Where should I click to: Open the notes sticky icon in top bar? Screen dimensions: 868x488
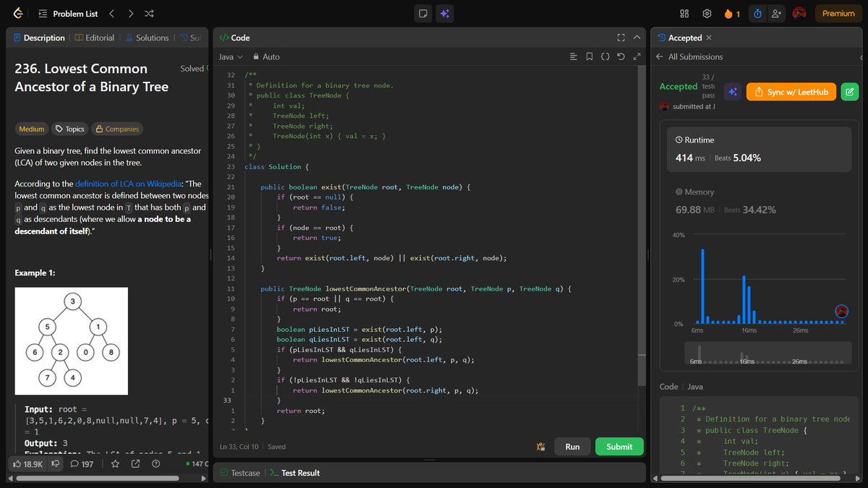click(423, 13)
